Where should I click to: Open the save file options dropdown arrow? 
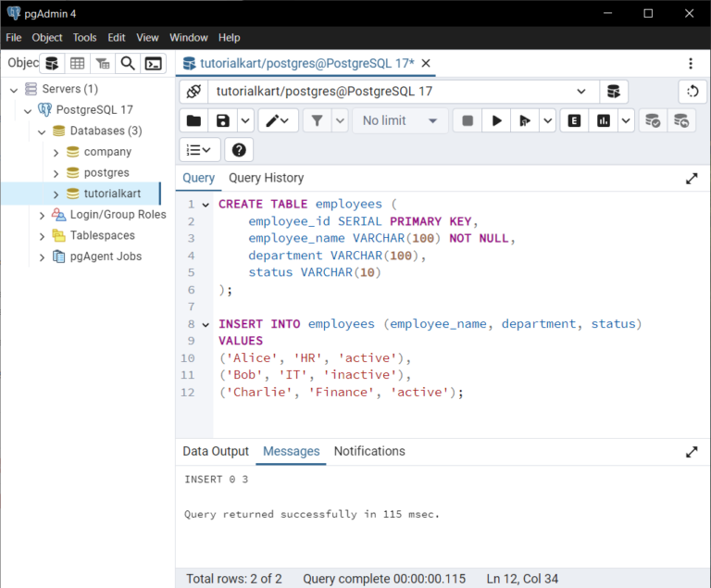pyautogui.click(x=245, y=120)
